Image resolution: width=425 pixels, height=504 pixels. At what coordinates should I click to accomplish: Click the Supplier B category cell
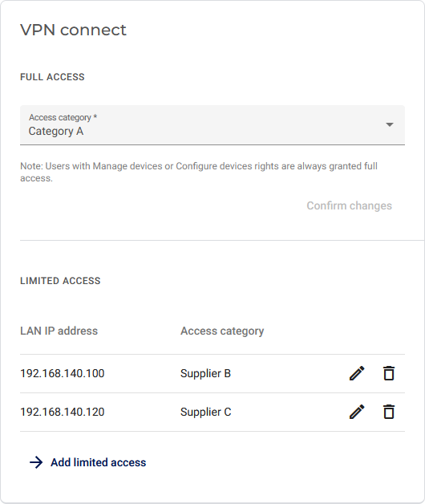(x=205, y=373)
